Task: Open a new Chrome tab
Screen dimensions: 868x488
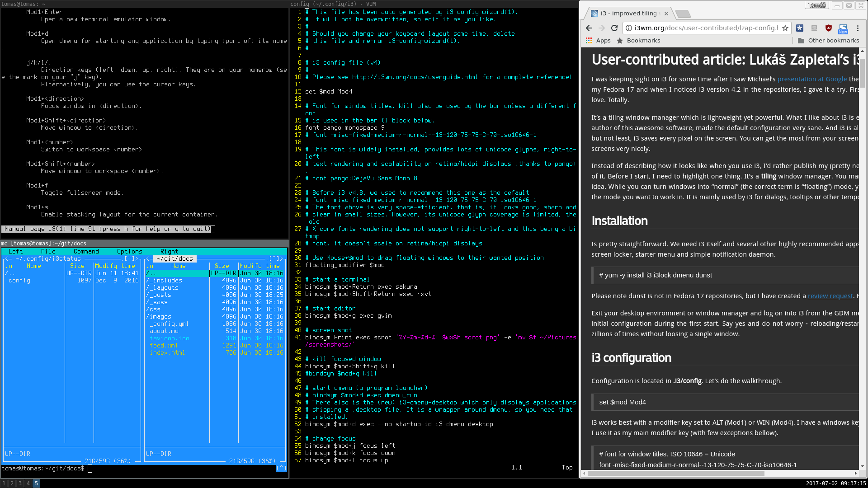Action: [x=683, y=14]
